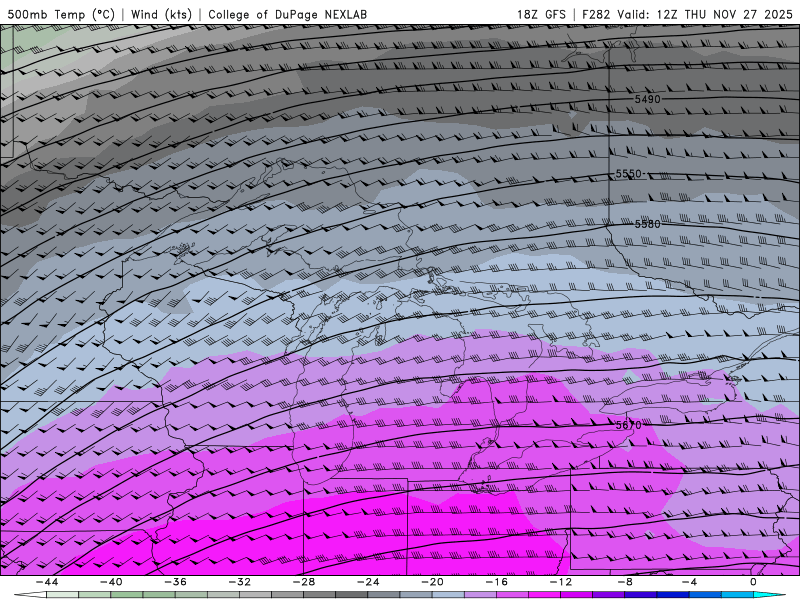The height and width of the screenshot is (600, 800).
Task: Click the 'F282' forecast hour label
Action: (x=596, y=14)
